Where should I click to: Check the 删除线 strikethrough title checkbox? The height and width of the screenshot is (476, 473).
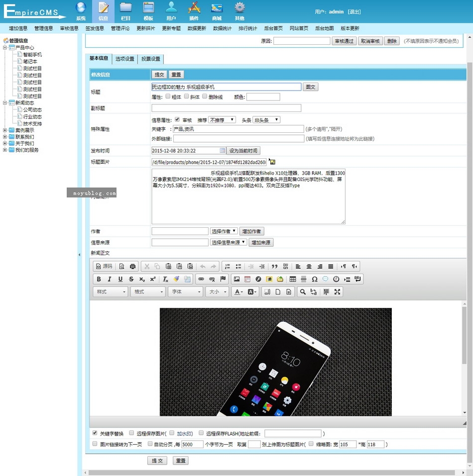tap(205, 96)
